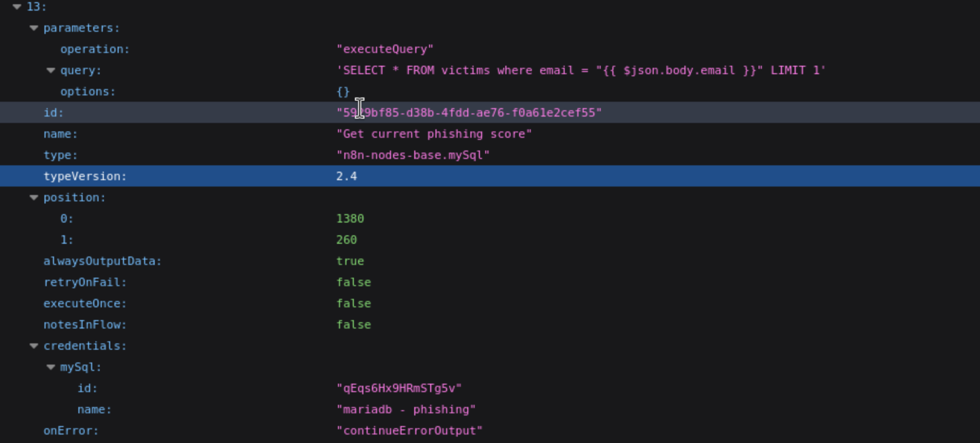This screenshot has width=980, height=443.
Task: Collapse the query row disclosure triangle
Action: coord(51,70)
